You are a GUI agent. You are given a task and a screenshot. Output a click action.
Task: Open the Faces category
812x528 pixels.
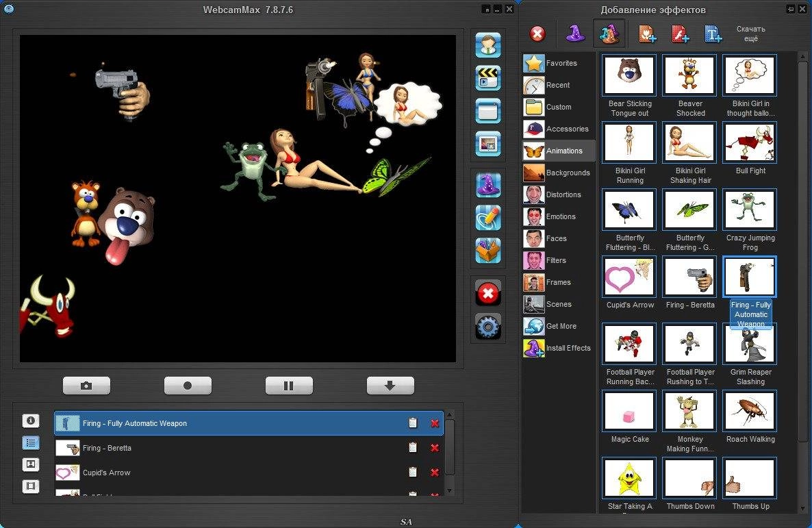[x=559, y=238]
